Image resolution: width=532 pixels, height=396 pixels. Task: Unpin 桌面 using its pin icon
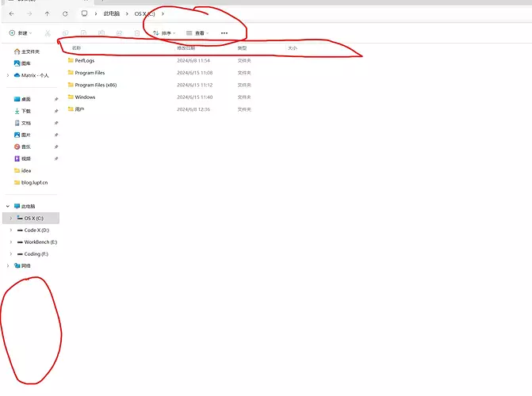pos(56,99)
